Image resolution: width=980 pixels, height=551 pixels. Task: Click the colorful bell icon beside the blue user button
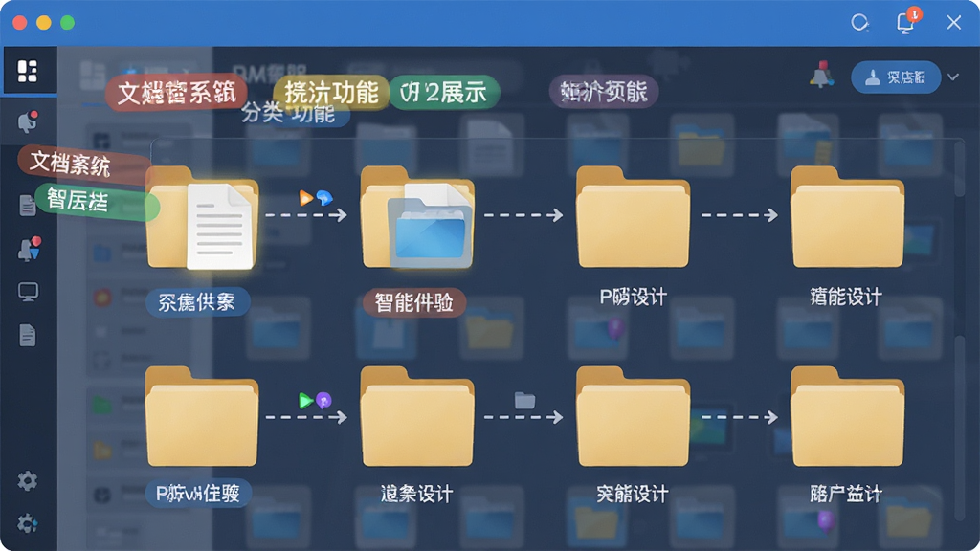[821, 77]
